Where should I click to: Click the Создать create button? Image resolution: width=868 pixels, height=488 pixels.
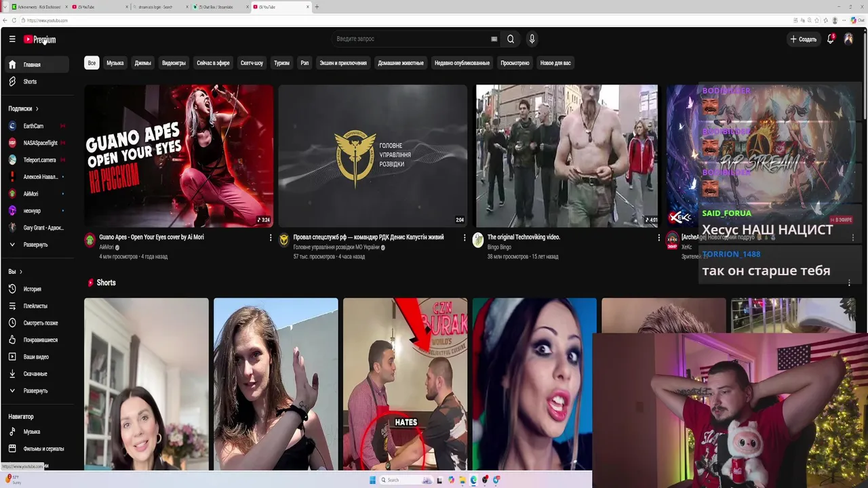(x=803, y=39)
